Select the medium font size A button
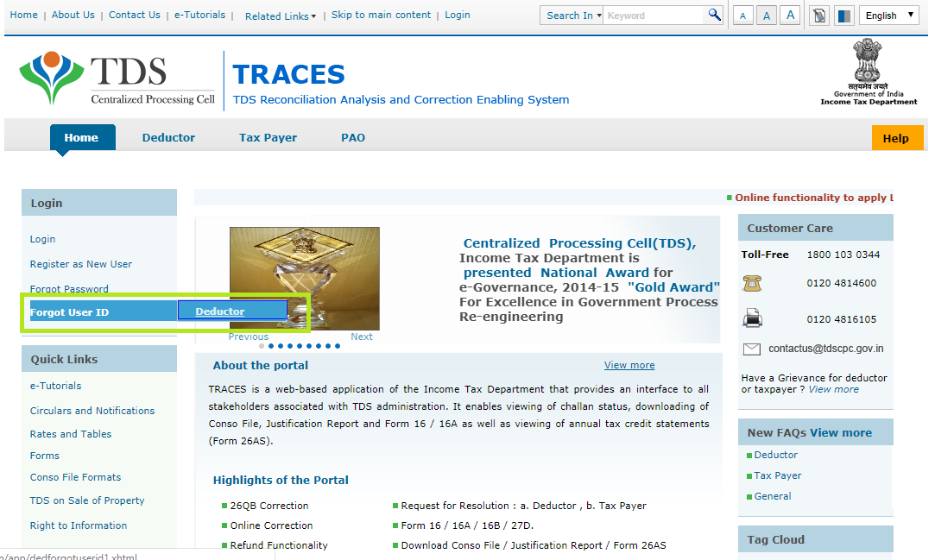 pos(767,16)
